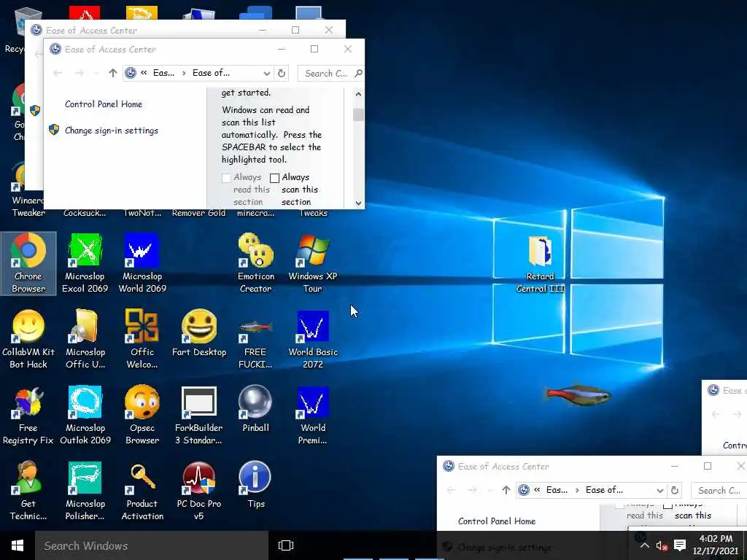Image resolution: width=747 pixels, height=560 pixels.
Task: Open Microslop Offic U... shortcut
Action: tap(85, 339)
